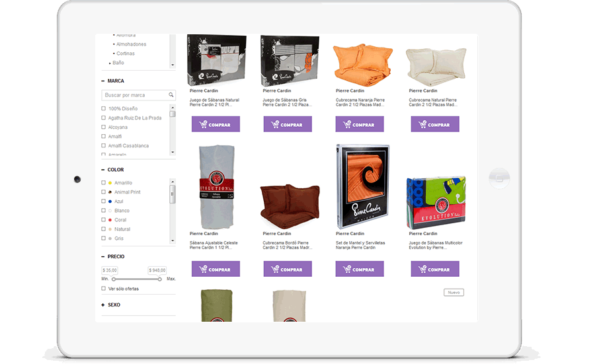
Task: Open the Multicolor Evolution sheets image
Action: [436, 203]
